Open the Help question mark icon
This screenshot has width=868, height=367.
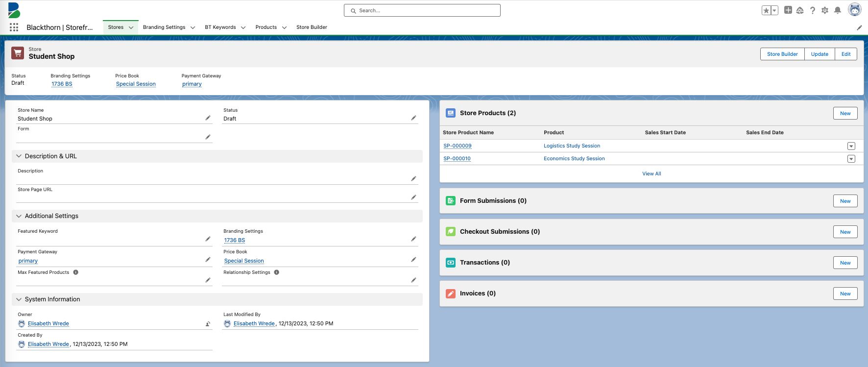click(x=813, y=10)
